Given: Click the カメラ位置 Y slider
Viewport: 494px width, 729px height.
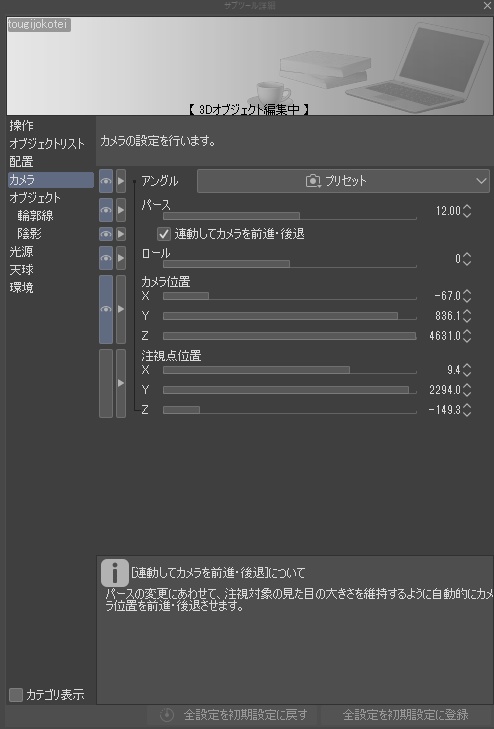Looking at the screenshot, I should point(290,316).
